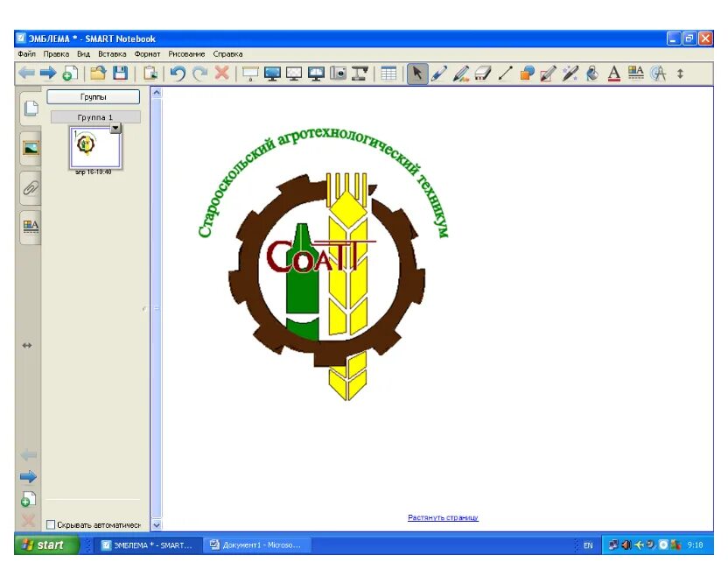Image resolution: width=728 pixels, height=569 pixels.
Task: Click the ЭМБЛЕМА SMART taskbar button
Action: coord(150,544)
